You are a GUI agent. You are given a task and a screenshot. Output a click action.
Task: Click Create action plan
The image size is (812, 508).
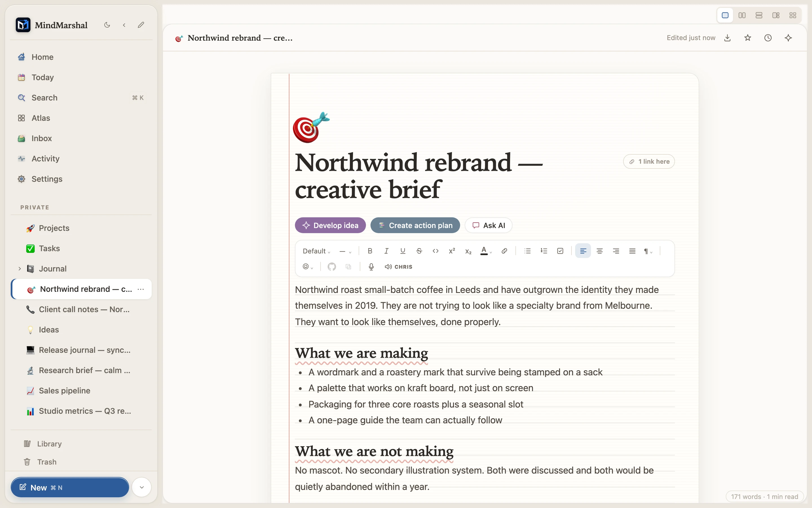point(415,225)
